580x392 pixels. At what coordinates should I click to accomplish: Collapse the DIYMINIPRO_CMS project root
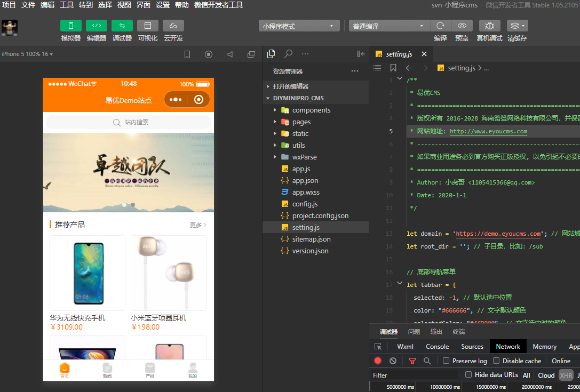point(315,98)
